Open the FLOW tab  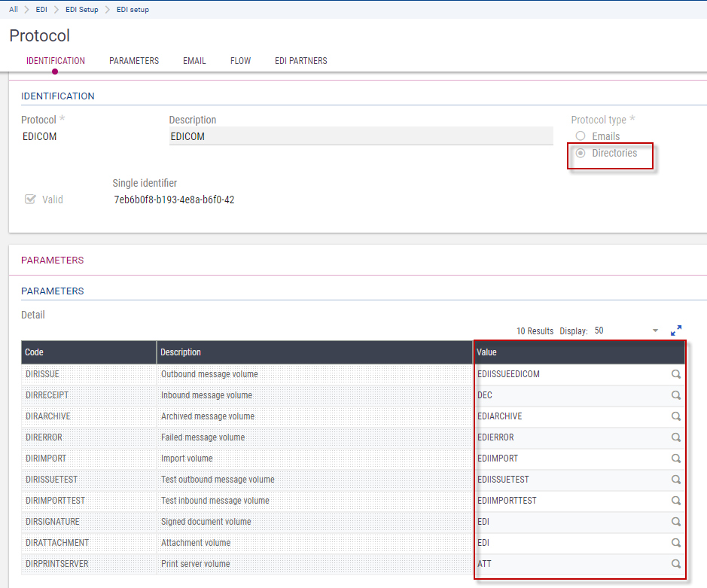(240, 61)
